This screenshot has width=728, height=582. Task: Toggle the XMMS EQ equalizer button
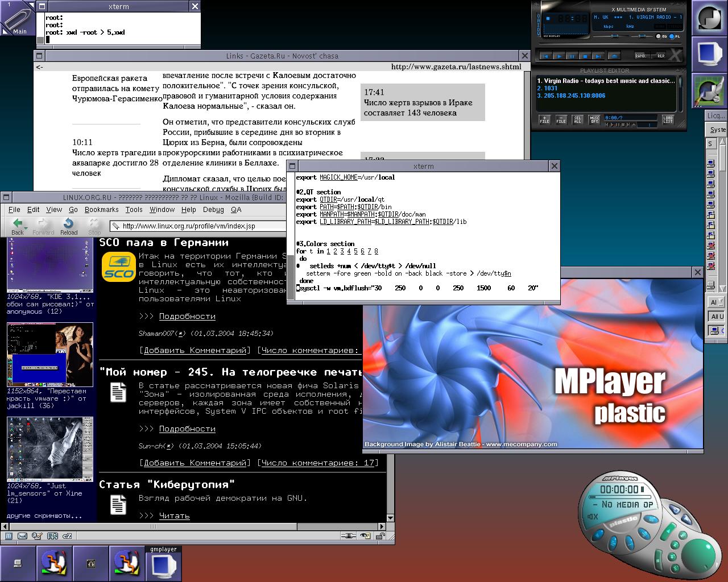pos(661,36)
